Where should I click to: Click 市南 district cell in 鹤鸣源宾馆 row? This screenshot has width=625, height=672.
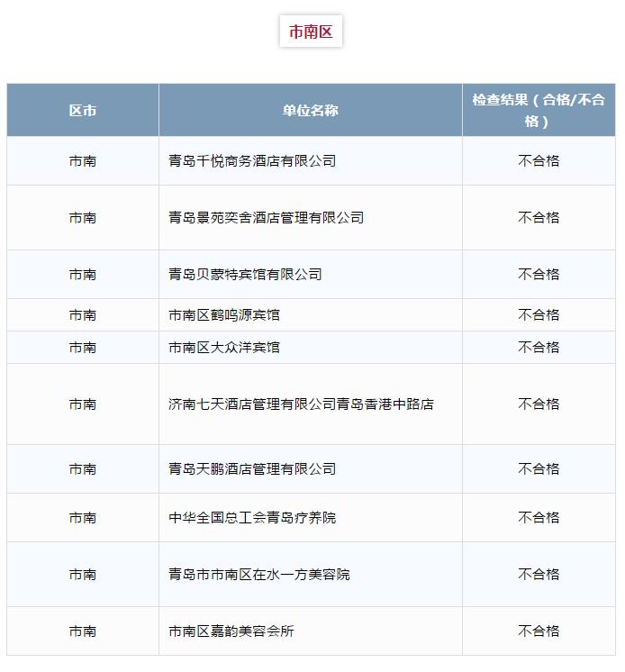click(x=83, y=315)
